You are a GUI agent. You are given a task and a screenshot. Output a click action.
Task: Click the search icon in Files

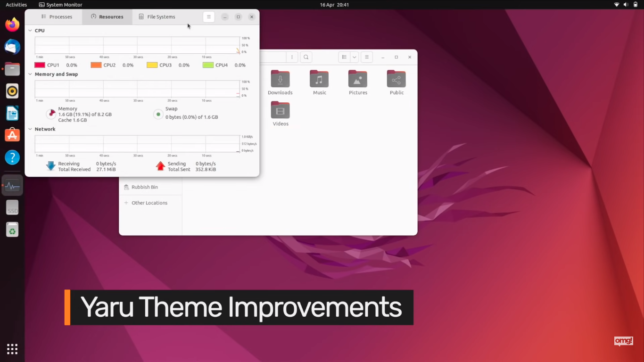pos(306,57)
